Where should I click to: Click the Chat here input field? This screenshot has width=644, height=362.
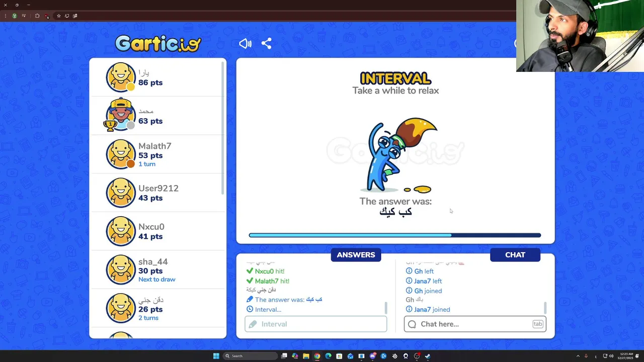475,324
